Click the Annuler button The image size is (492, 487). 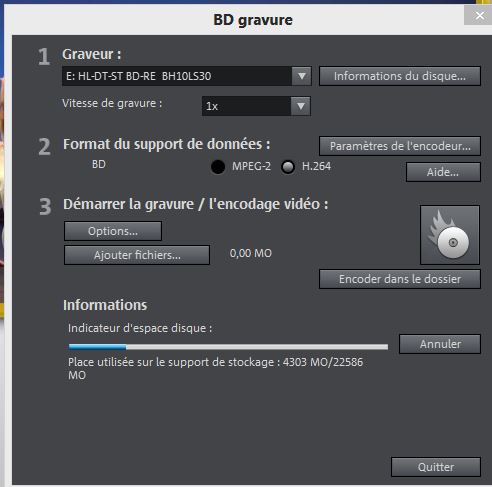(440, 344)
